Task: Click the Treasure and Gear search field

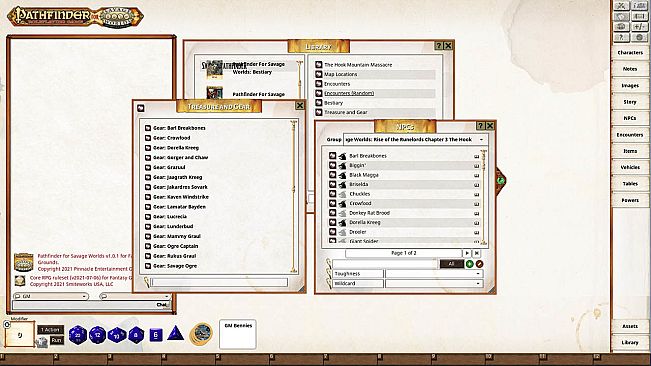Action: pos(219,282)
